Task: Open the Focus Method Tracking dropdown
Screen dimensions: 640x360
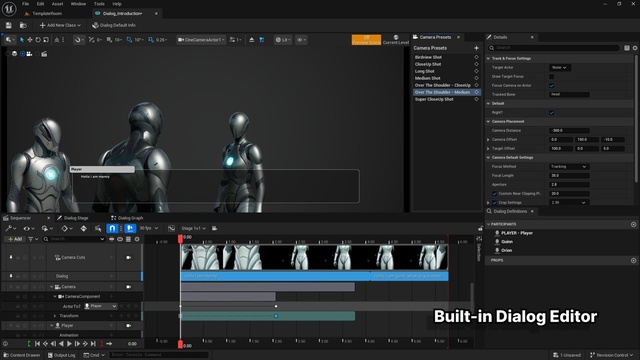Action: 569,167
